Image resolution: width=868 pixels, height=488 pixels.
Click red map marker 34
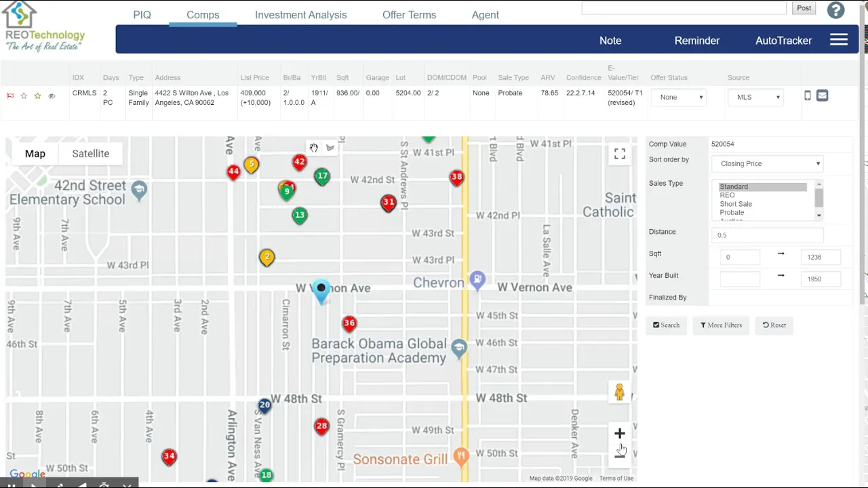point(170,457)
